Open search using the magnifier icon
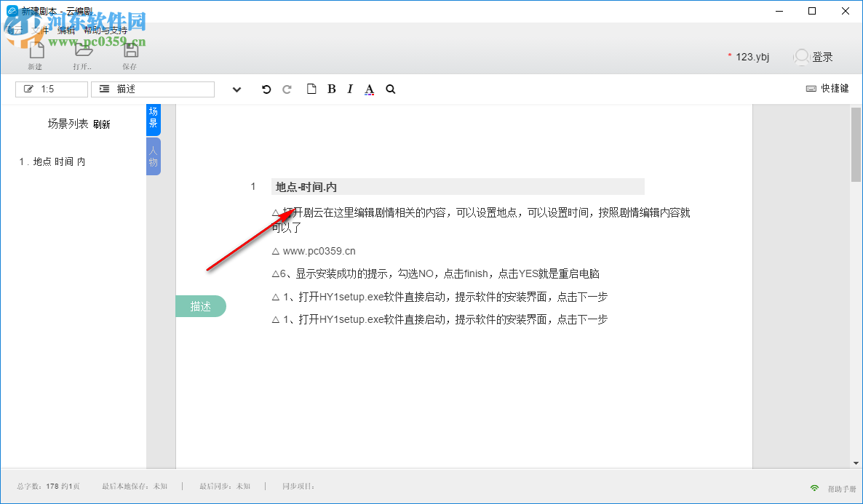 point(391,89)
